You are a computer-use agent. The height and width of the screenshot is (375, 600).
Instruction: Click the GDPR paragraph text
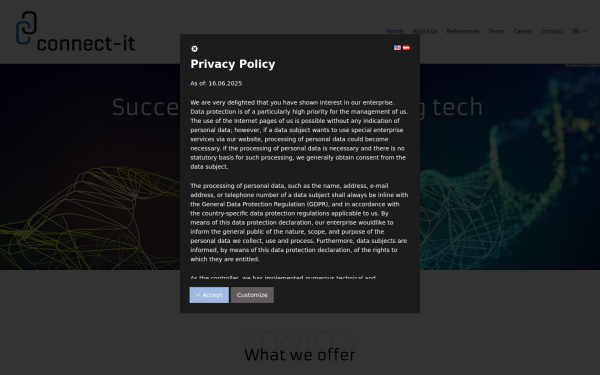299,222
